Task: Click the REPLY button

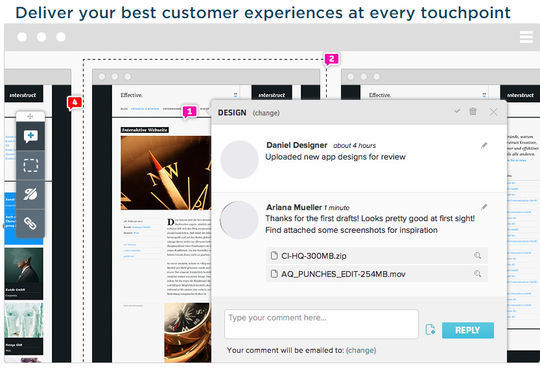Action: (468, 330)
